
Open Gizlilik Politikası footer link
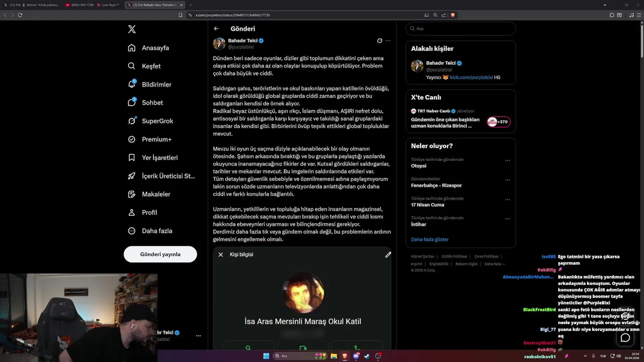click(454, 256)
